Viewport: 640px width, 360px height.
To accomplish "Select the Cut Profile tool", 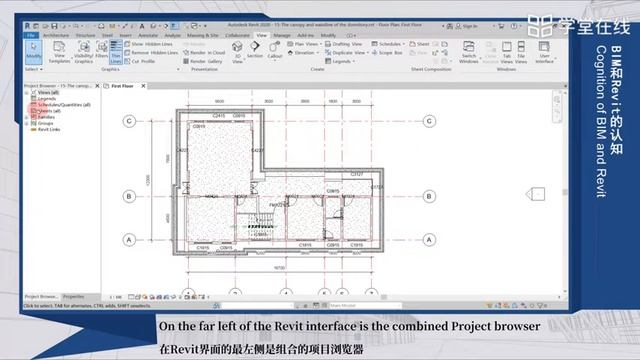I will pos(140,61).
